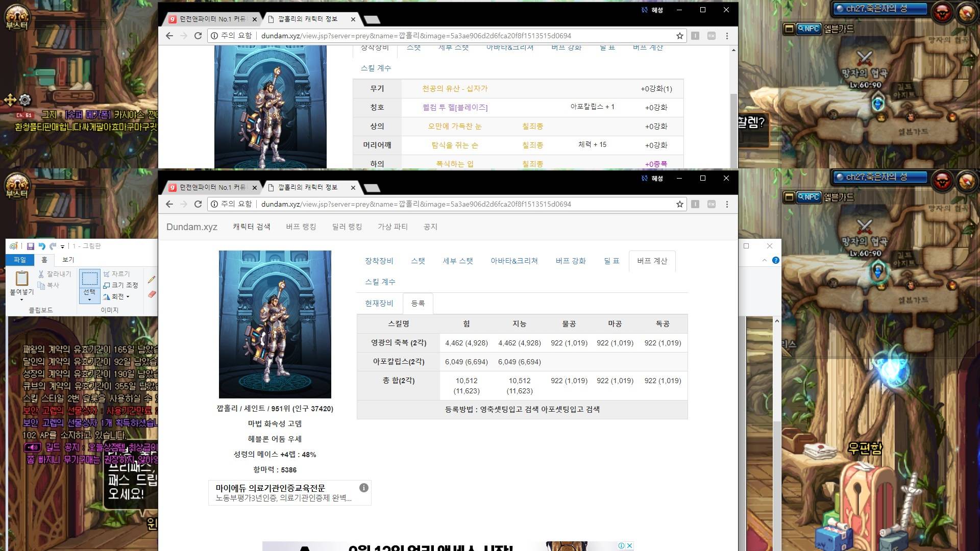The image size is (980, 551).
Task: Click the 자르기 crop tool in Paint
Action: 117,274
